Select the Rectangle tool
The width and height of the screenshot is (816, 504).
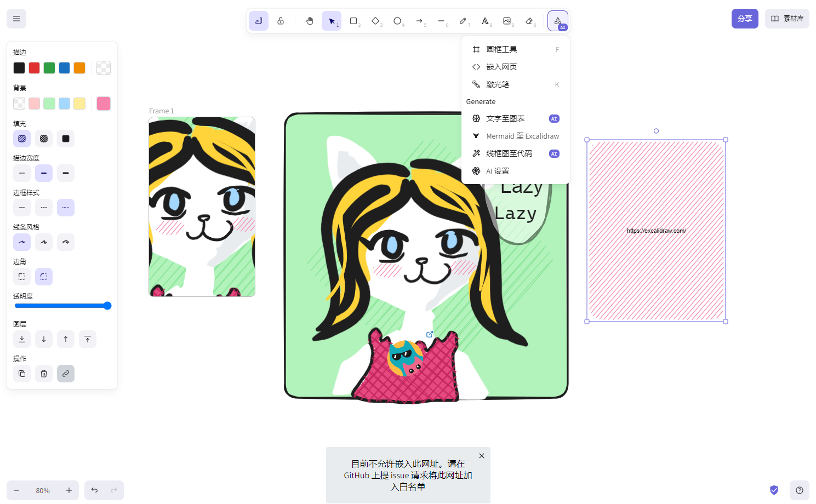353,21
